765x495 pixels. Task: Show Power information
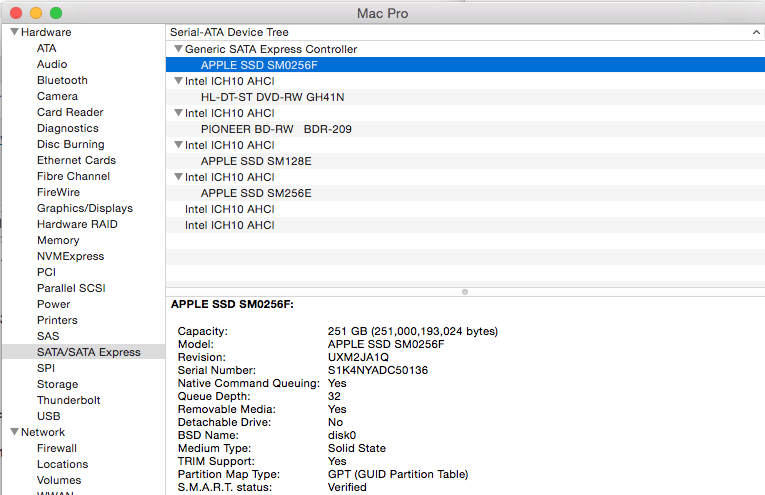pyautogui.click(x=53, y=304)
